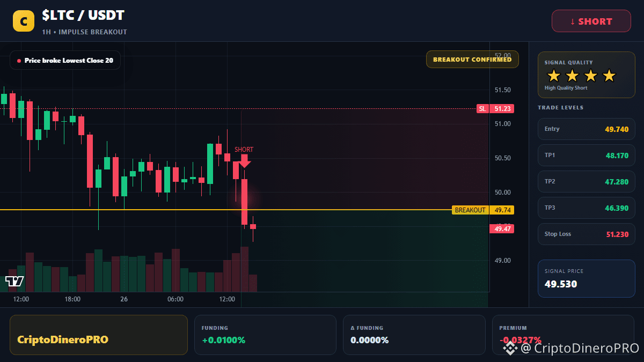Click the Signal Quality stars card

click(x=586, y=75)
